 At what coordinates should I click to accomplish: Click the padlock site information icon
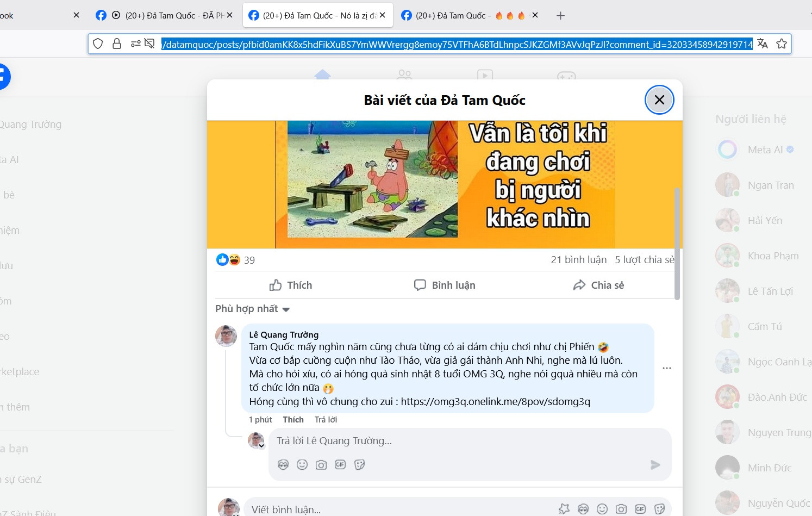[117, 43]
